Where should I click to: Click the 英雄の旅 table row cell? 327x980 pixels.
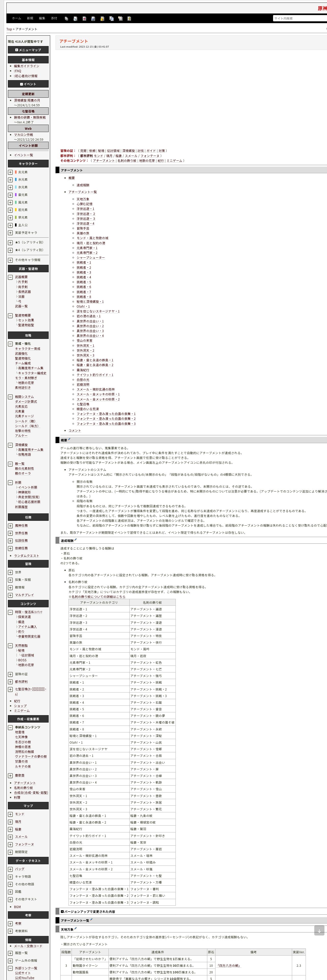click(x=99, y=643)
